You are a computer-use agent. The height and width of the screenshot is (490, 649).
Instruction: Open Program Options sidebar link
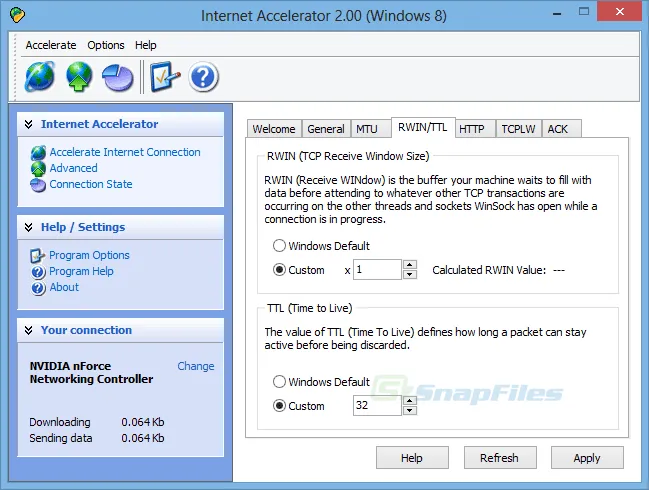(89, 255)
